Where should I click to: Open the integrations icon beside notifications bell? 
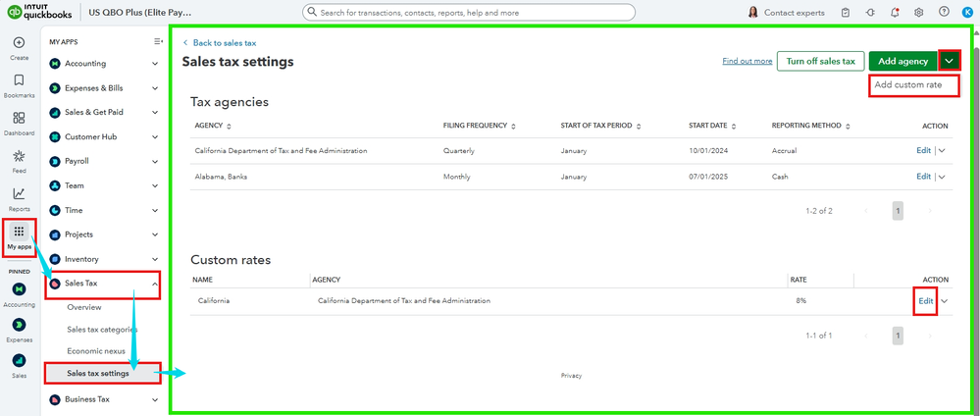coord(870,13)
